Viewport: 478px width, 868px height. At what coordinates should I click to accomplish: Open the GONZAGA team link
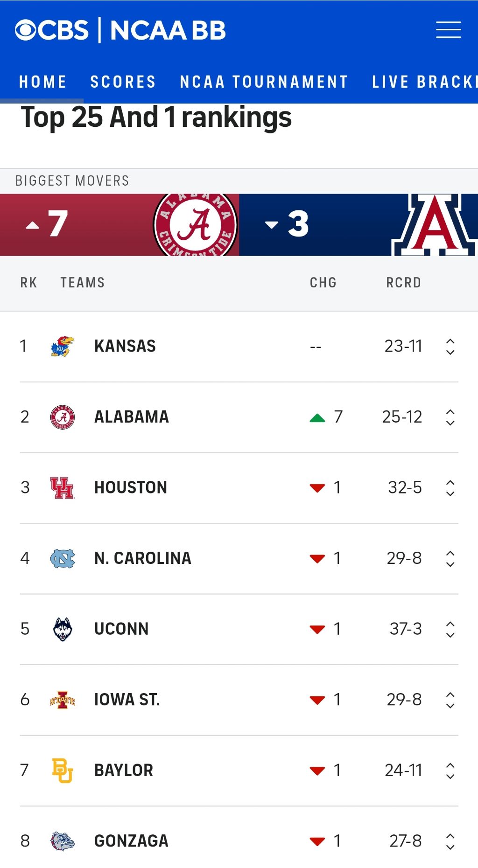131,841
